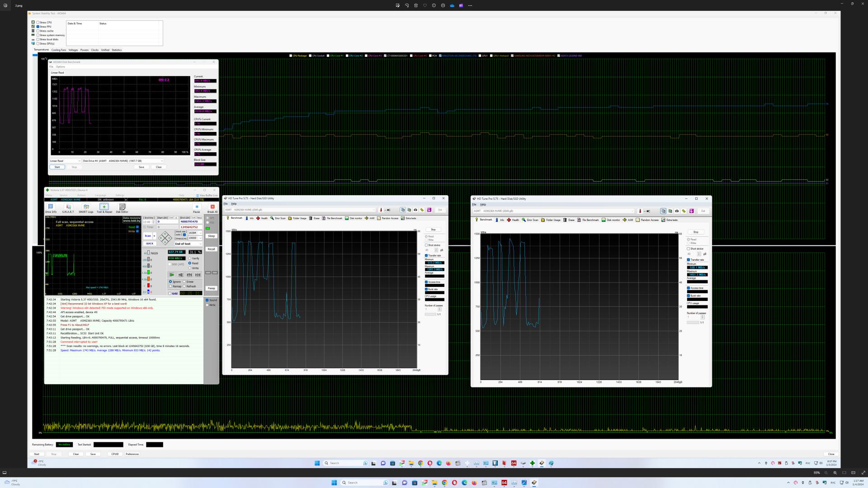Open Drive Info in Victoria toolbar

pyautogui.click(x=51, y=207)
